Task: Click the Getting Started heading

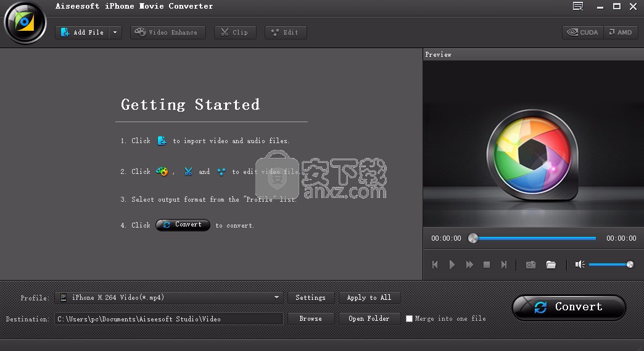Action: tap(190, 105)
